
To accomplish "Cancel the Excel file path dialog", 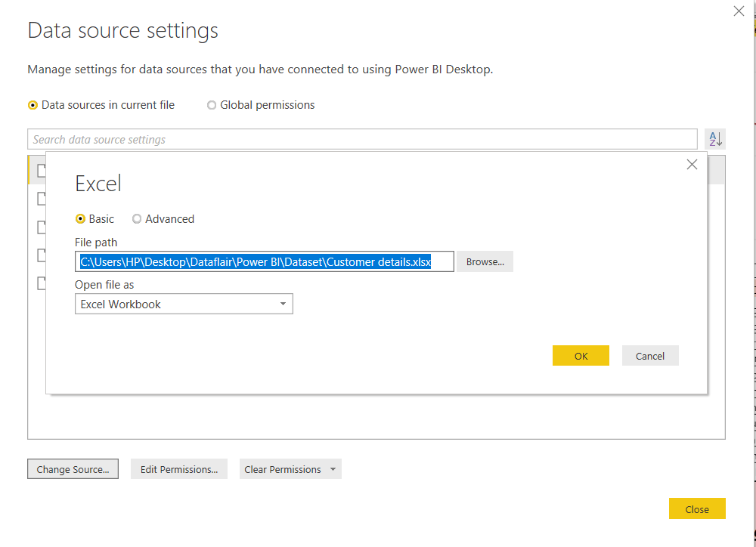I will (x=650, y=355).
